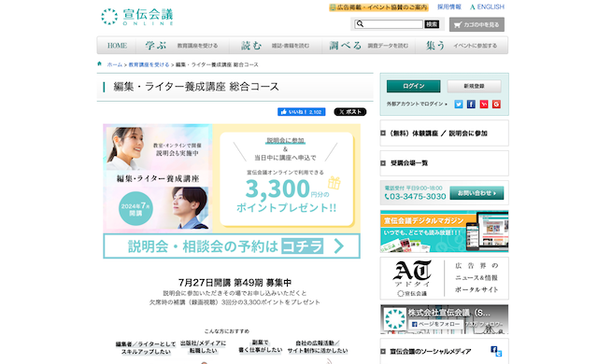
Task: Open the 受講会場一覧 link
Action: tap(445, 163)
